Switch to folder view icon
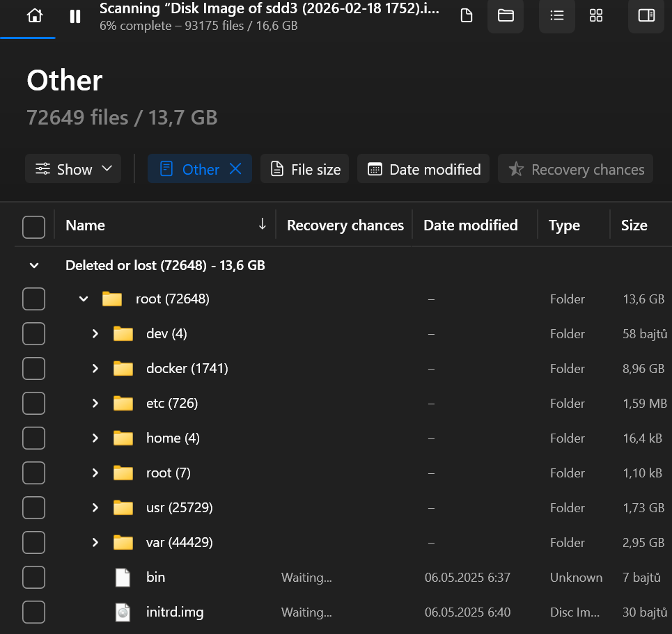 pos(506,16)
